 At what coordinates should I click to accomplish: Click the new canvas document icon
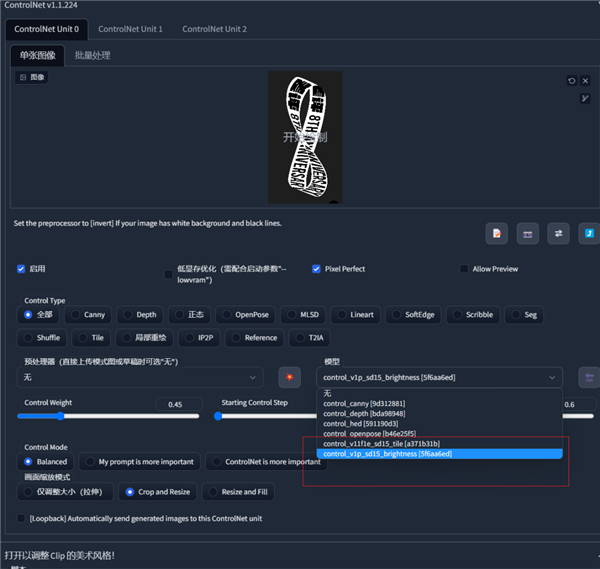497,233
